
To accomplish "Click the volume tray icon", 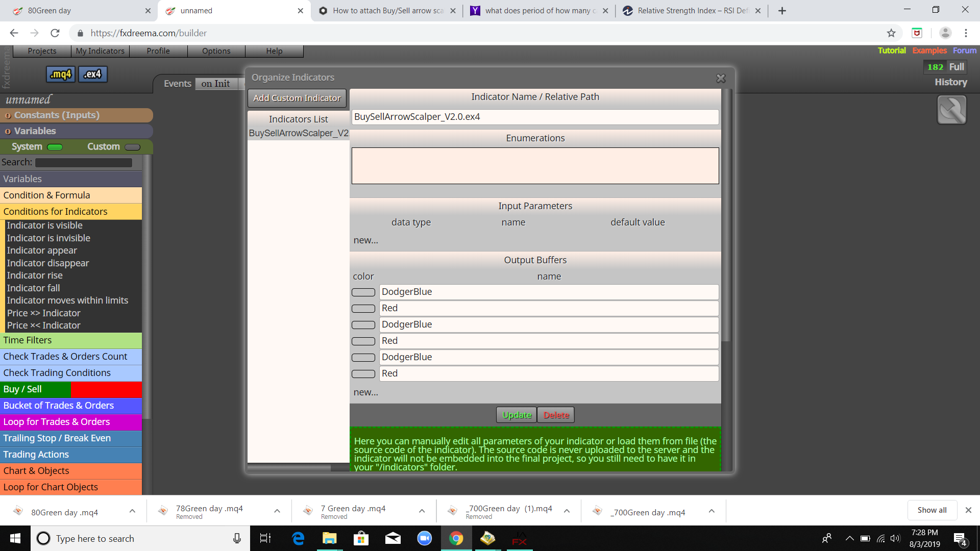I will [895, 538].
